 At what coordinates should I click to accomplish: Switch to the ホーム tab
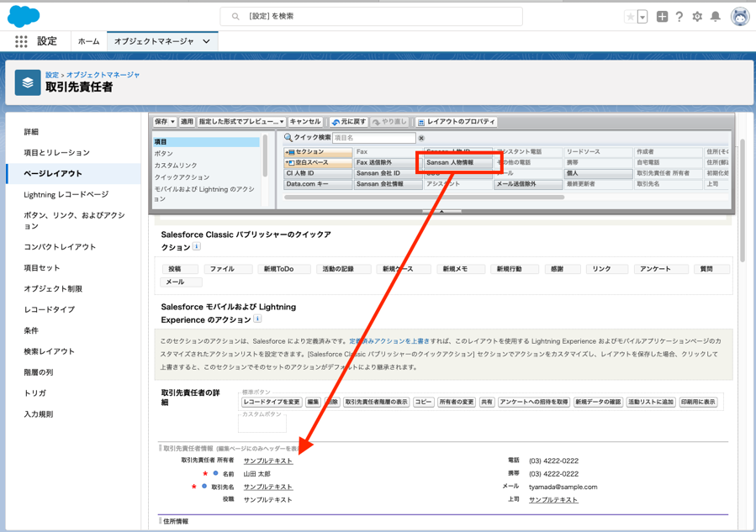tap(88, 41)
